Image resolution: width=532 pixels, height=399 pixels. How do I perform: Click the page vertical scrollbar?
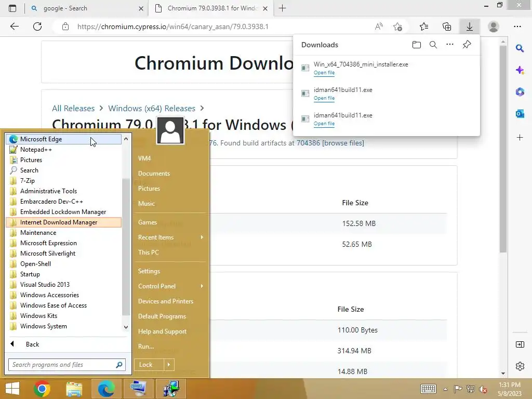point(503,149)
